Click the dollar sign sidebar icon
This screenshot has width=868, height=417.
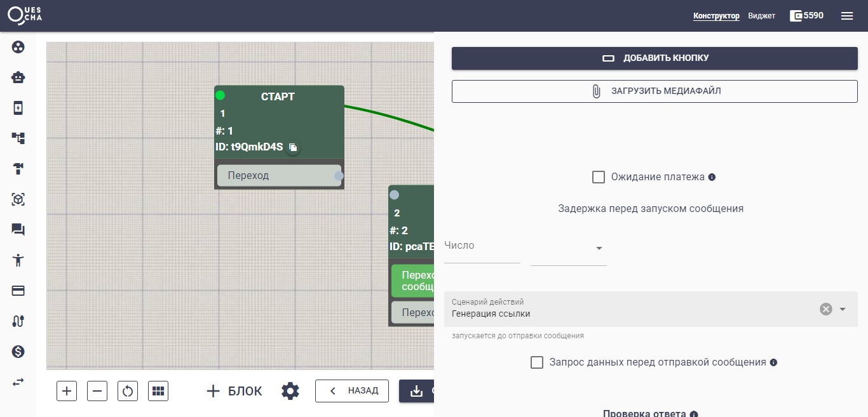18,352
